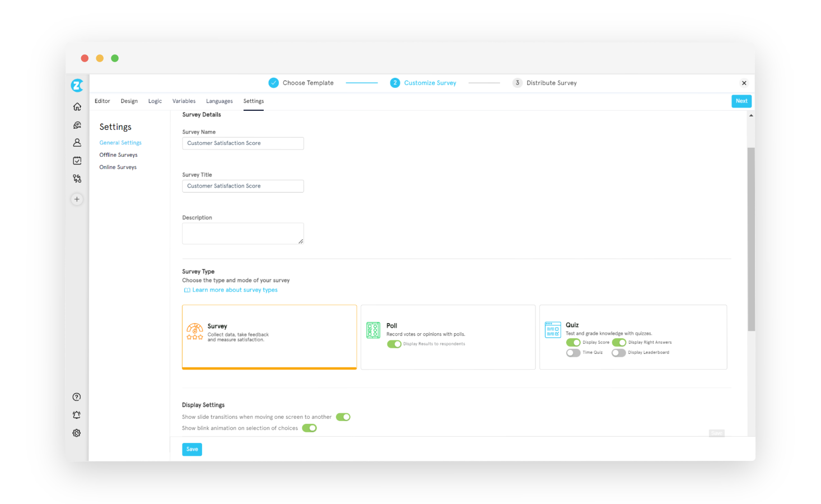Image resolution: width=821 pixels, height=504 pixels.
Task: Click the notifications bell icon
Action: coord(77,414)
